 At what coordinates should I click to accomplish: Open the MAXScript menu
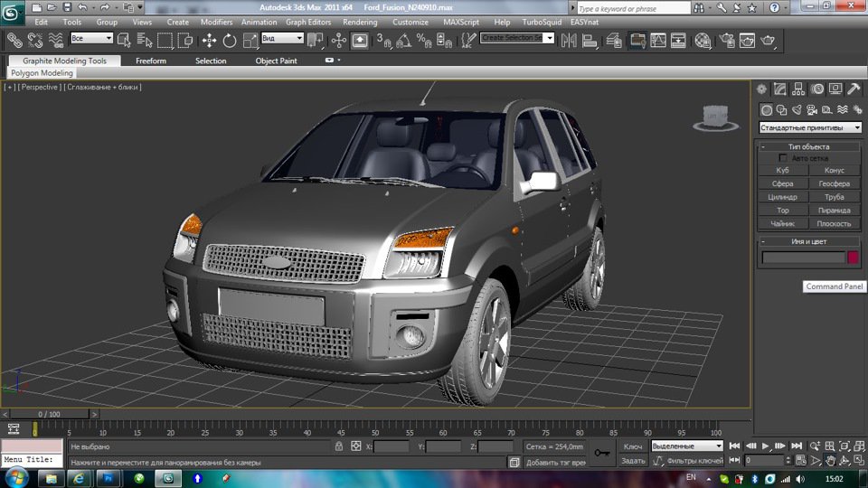pyautogui.click(x=461, y=22)
